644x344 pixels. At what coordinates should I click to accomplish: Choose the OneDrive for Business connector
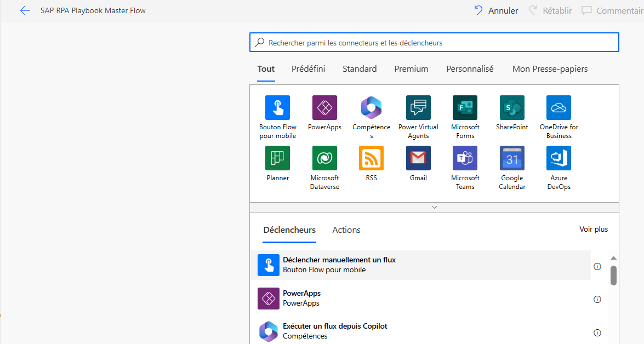click(558, 107)
